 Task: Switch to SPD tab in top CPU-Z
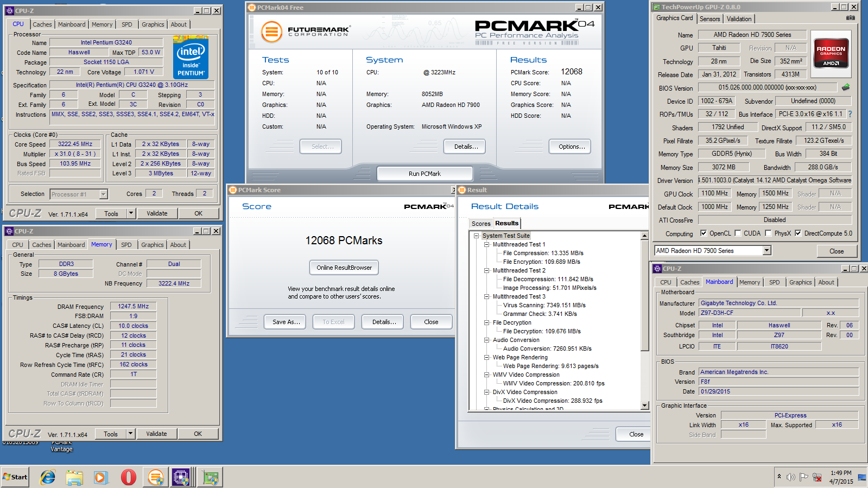click(x=126, y=24)
